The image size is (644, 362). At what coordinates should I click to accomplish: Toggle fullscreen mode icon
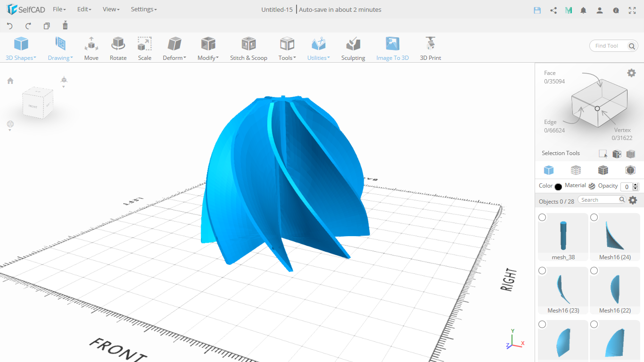(632, 10)
